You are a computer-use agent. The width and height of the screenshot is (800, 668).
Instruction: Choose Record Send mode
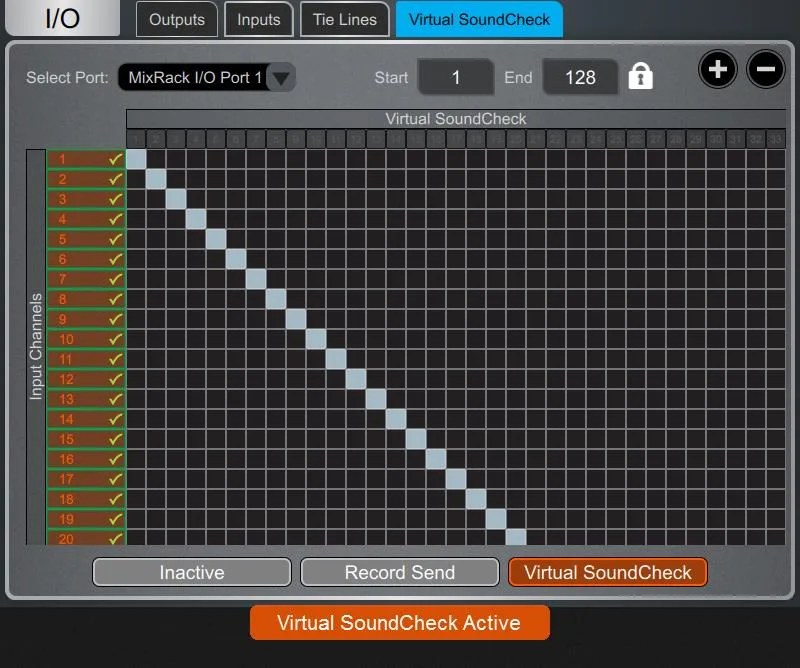(400, 572)
